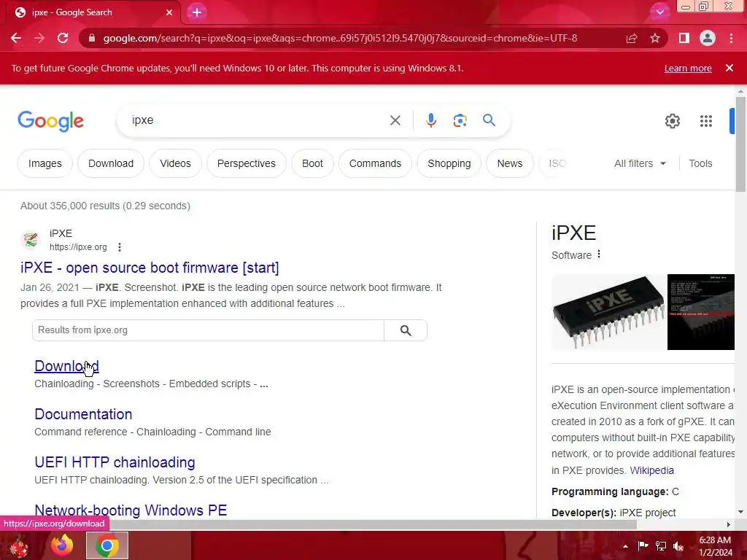
Task: Select the Videos filter chip
Action: click(x=175, y=163)
